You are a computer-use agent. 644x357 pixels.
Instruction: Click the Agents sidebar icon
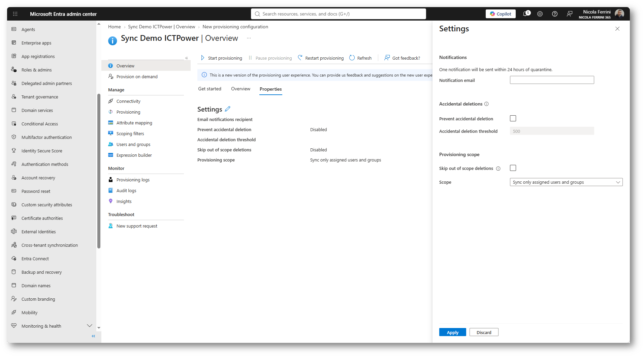pyautogui.click(x=14, y=29)
